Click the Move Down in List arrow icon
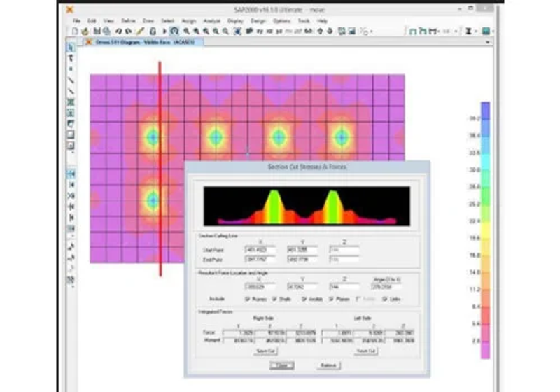Screen dimensions: 560x392 tap(330, 31)
